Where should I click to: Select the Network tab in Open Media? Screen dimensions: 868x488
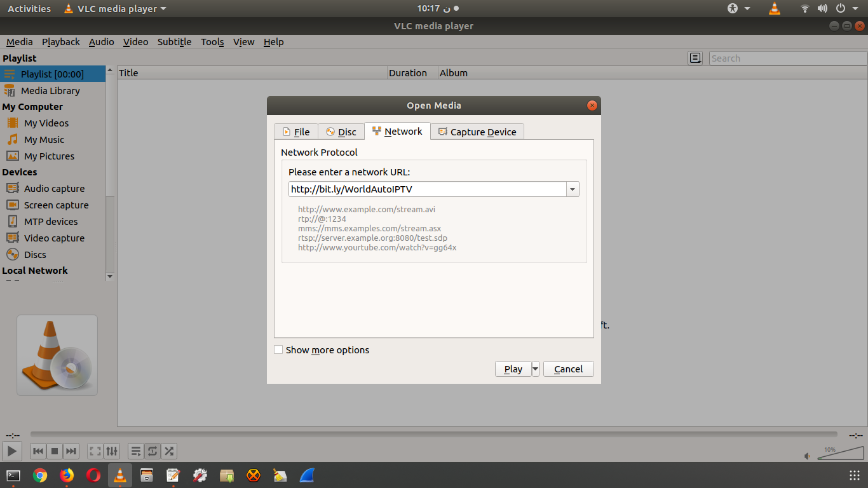tap(398, 132)
